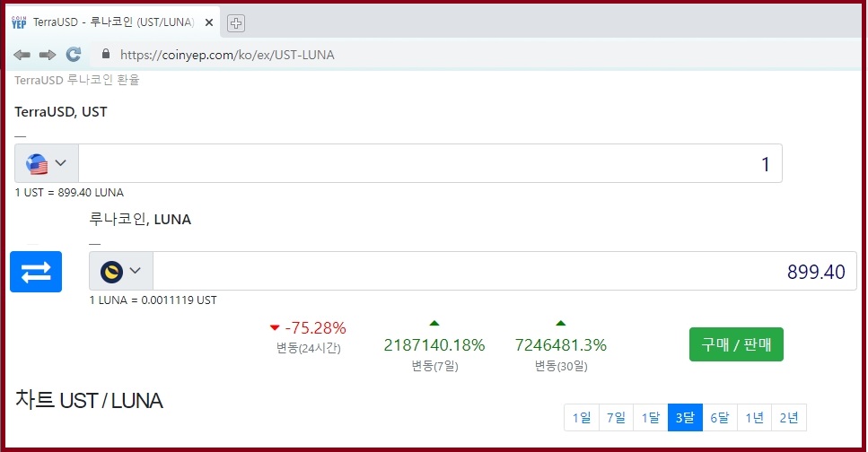Click the 변동(30일) label
868x452 pixels.
[x=561, y=366]
